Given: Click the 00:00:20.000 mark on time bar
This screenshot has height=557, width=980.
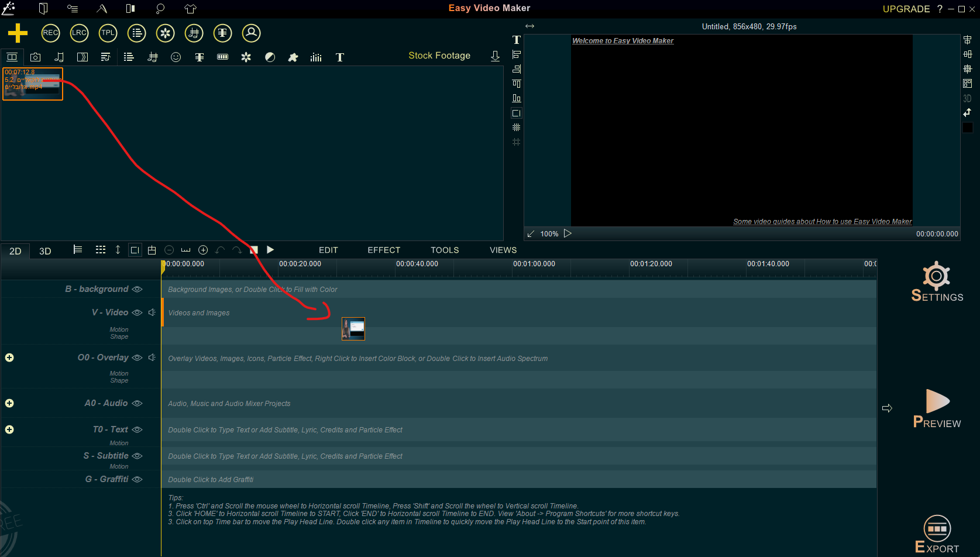Looking at the screenshot, I should [300, 264].
